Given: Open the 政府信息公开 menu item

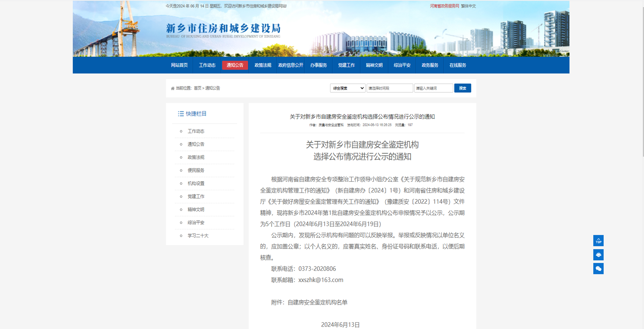Looking at the screenshot, I should tap(290, 65).
